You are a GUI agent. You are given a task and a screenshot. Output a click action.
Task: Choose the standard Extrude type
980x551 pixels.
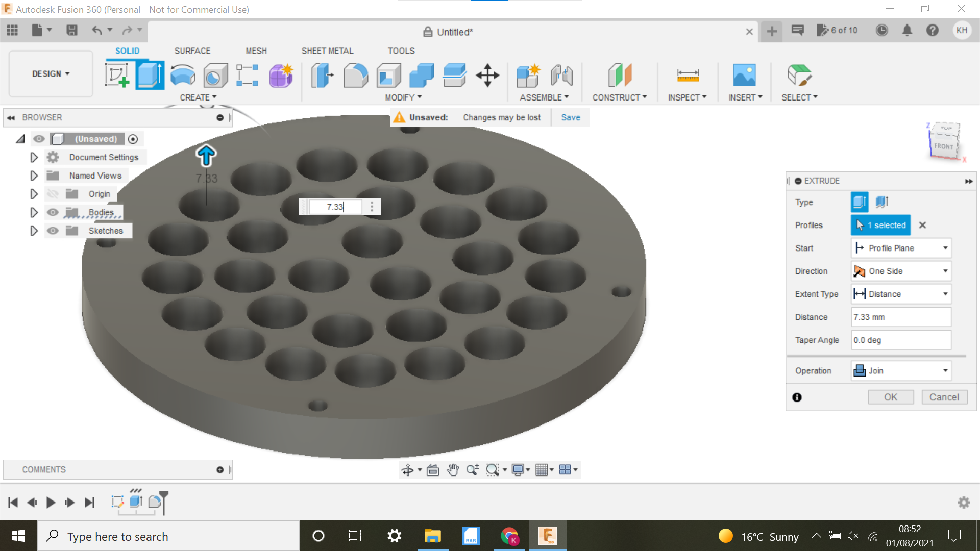(x=860, y=202)
